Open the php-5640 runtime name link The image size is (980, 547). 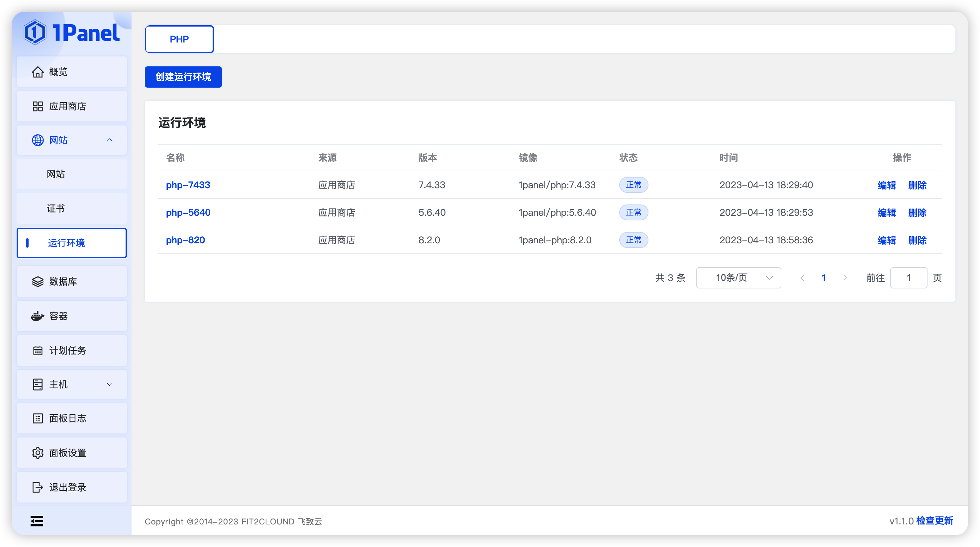click(188, 212)
